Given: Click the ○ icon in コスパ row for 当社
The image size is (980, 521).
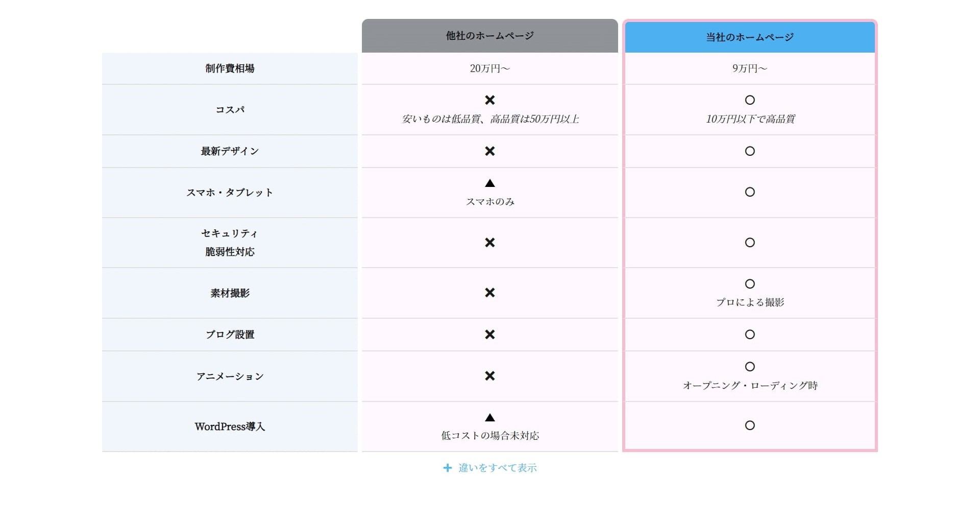Looking at the screenshot, I should pos(749,100).
